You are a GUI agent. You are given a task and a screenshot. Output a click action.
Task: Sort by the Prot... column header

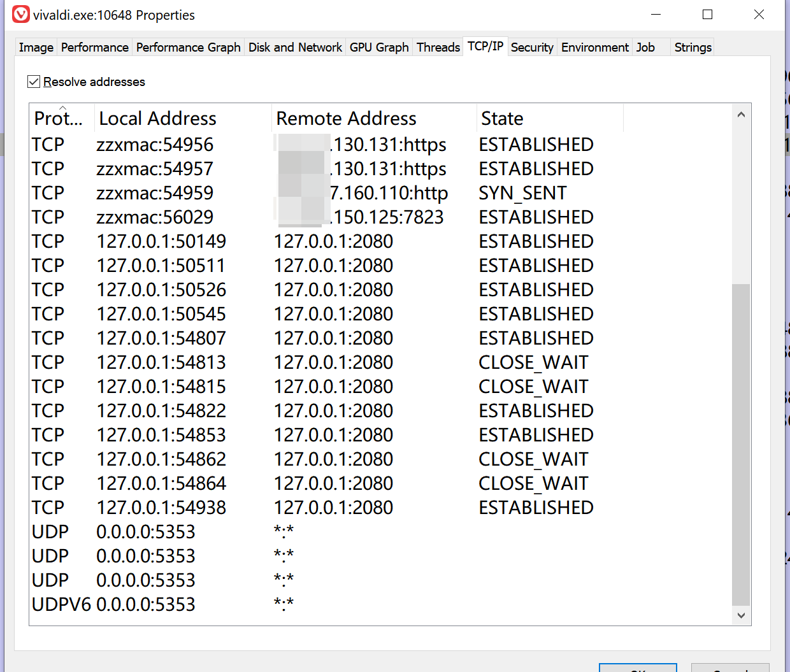(62, 118)
